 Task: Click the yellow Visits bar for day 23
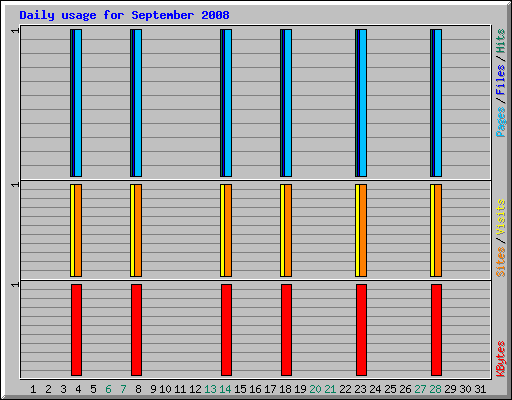coord(357,230)
